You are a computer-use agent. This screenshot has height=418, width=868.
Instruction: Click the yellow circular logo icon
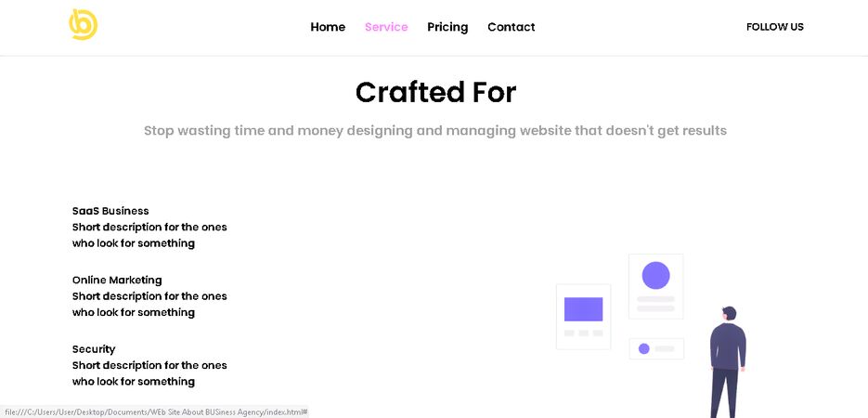[83, 24]
